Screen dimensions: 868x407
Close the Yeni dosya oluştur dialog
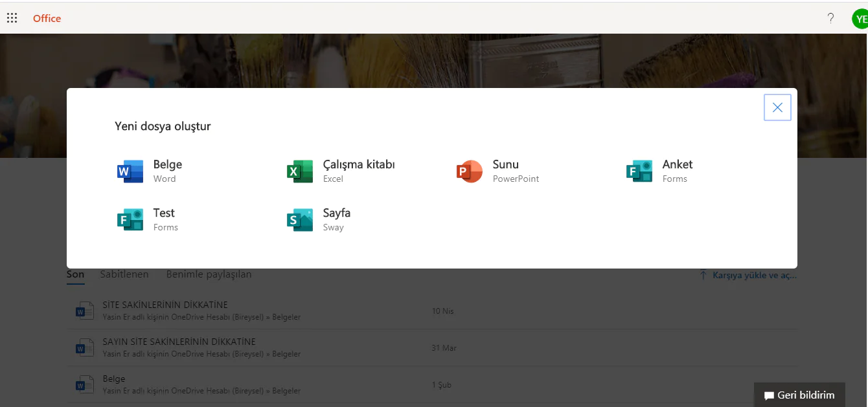[777, 107]
